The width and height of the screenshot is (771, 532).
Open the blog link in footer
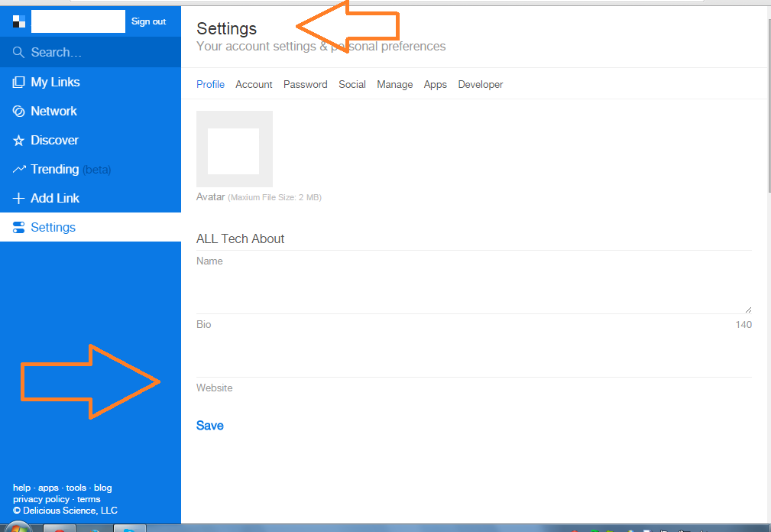(102, 487)
